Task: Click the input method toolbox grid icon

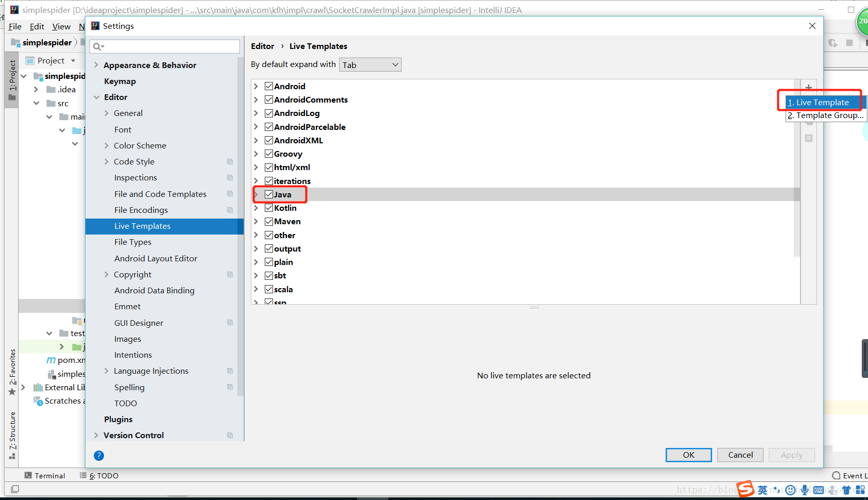Action: point(860,490)
